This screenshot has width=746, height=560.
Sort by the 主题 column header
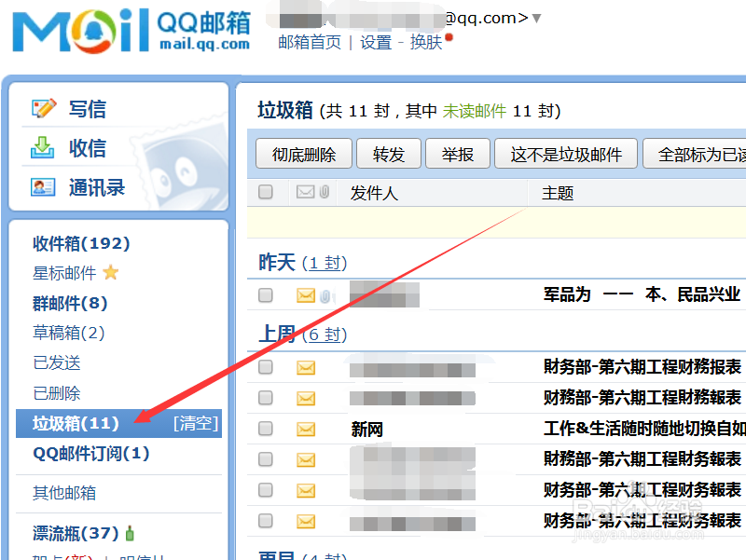point(558,193)
